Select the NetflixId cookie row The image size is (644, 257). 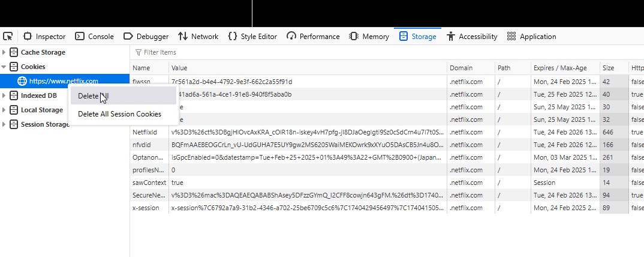(387, 132)
